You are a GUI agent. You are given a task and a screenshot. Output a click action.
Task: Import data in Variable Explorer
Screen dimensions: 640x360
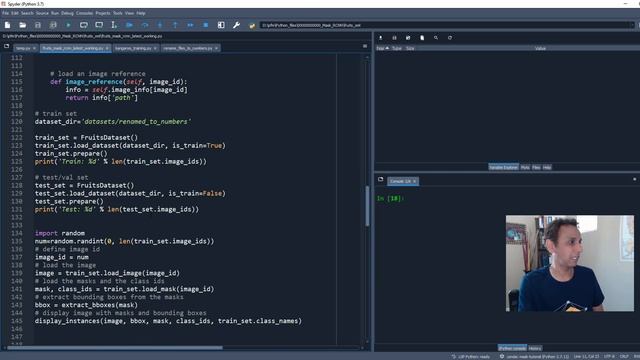(x=380, y=38)
